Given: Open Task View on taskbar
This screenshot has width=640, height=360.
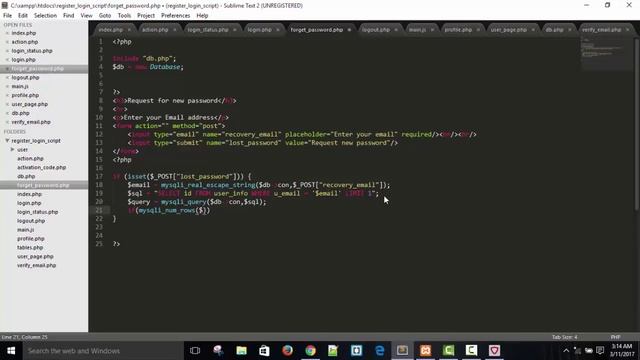Looking at the screenshot, I should point(195,351).
